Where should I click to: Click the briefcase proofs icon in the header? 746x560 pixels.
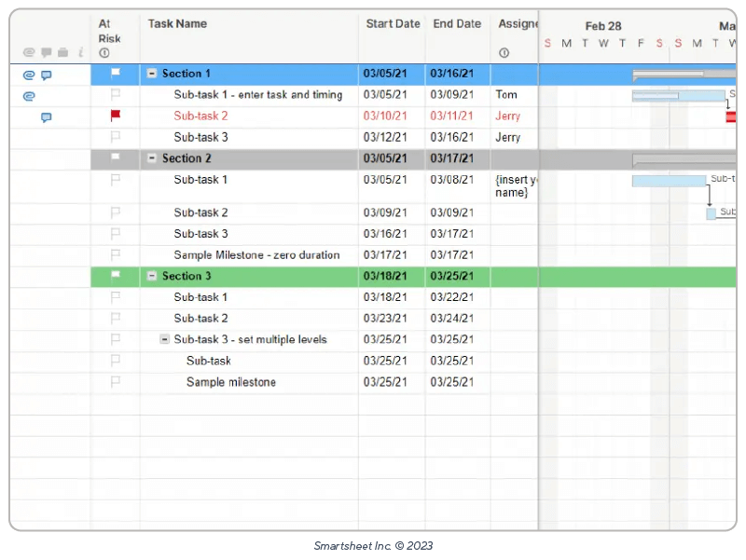[x=62, y=52]
